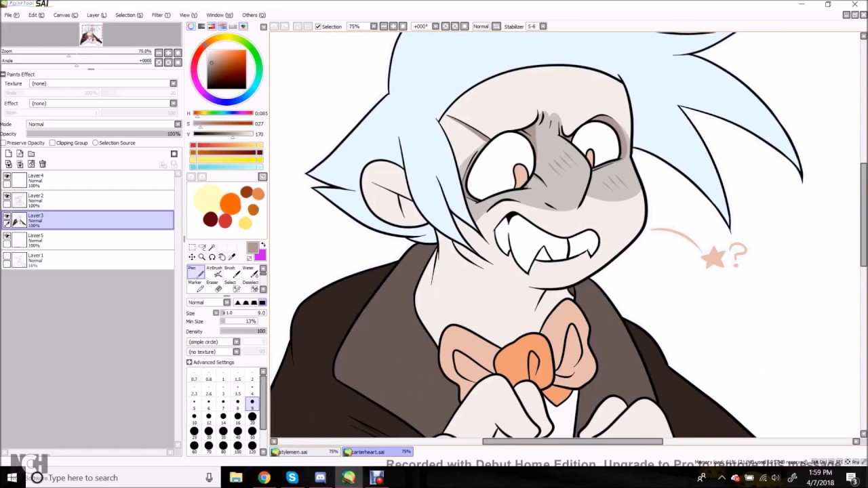This screenshot has height=488, width=868.
Task: Create a new layer folder
Action: pos(31,155)
